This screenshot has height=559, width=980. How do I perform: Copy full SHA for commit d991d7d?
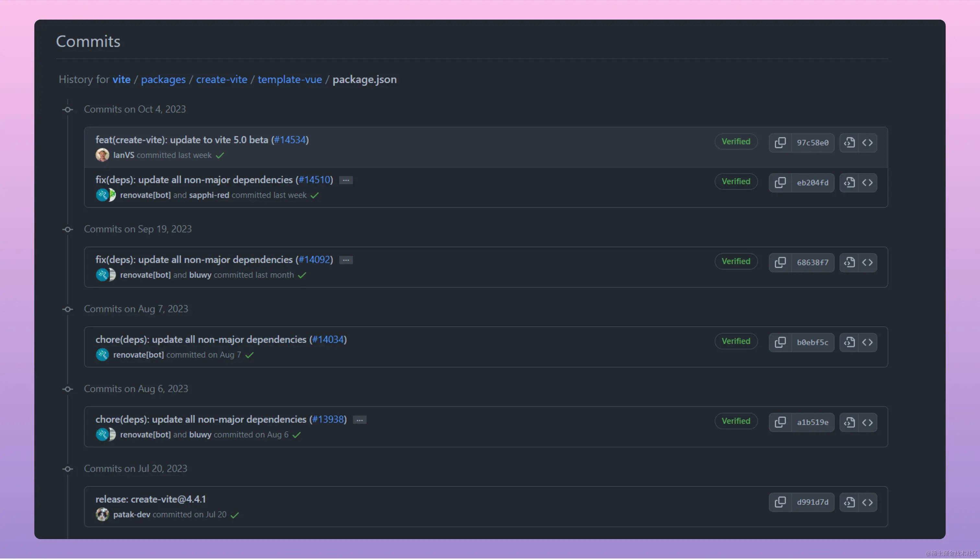pyautogui.click(x=780, y=502)
